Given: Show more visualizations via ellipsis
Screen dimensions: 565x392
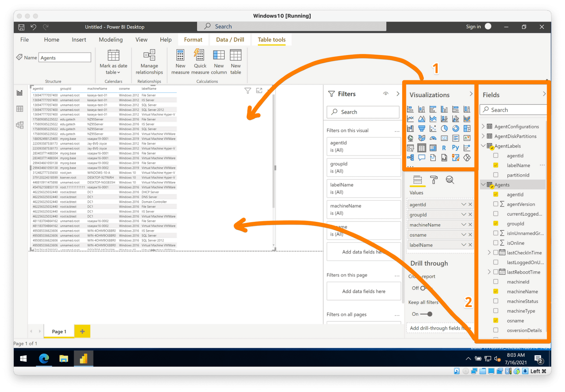Looking at the screenshot, I should click(x=410, y=166).
